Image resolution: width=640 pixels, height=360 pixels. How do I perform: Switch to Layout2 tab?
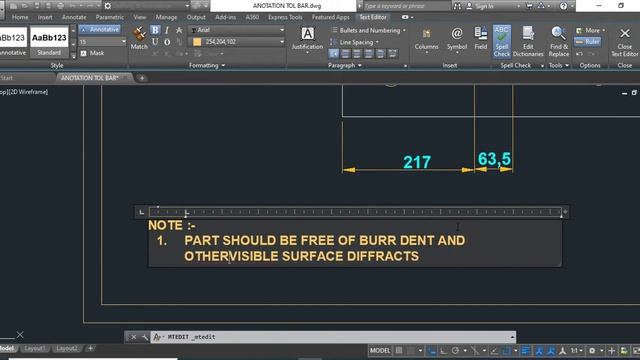(67, 349)
